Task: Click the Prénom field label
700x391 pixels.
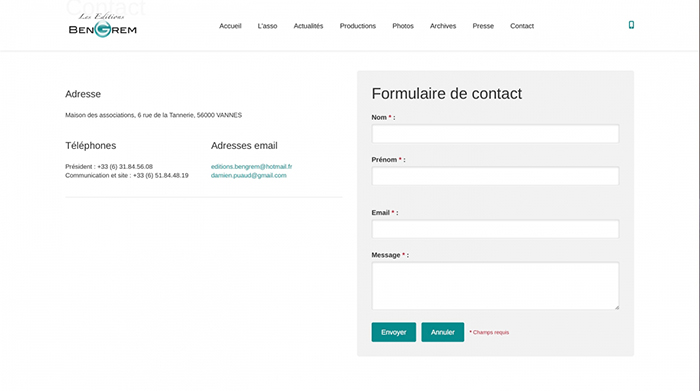Action: (388, 160)
